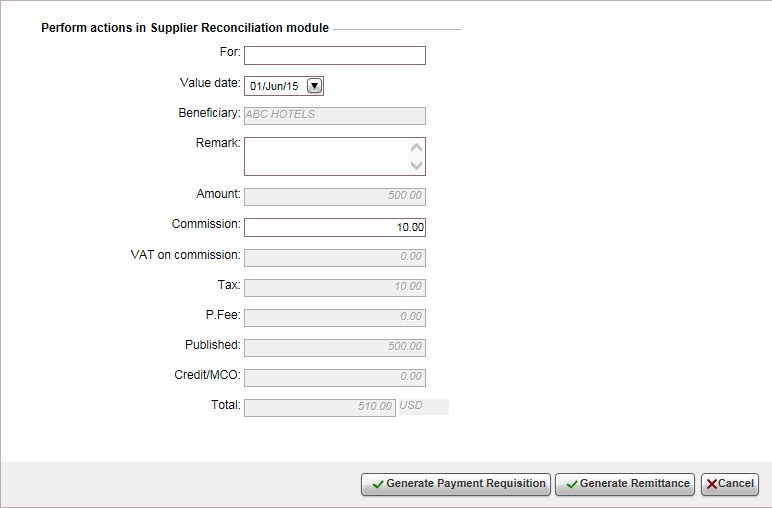Screen dimensions: 772x508
Task: Click Generate Payment Requisition button
Action: 456,484
